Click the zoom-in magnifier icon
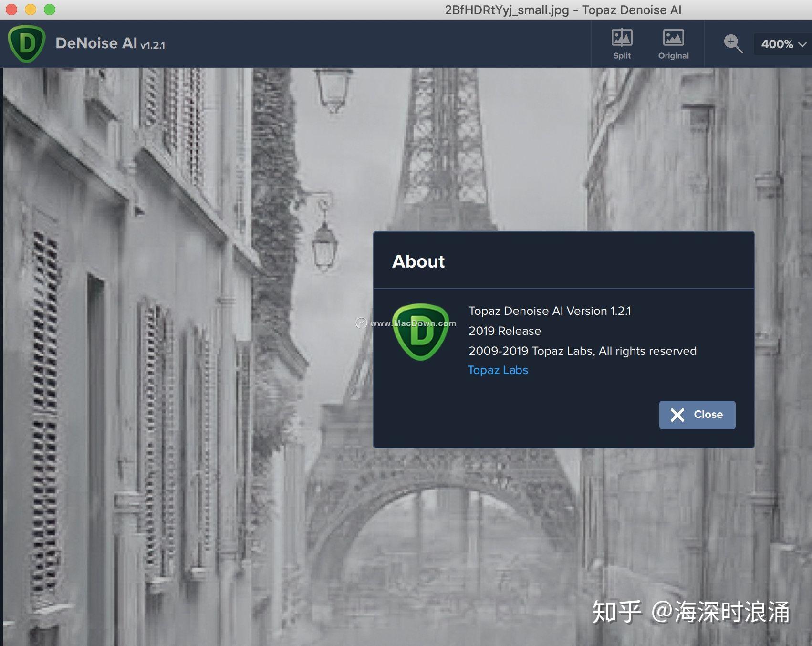The image size is (812, 646). [x=733, y=44]
